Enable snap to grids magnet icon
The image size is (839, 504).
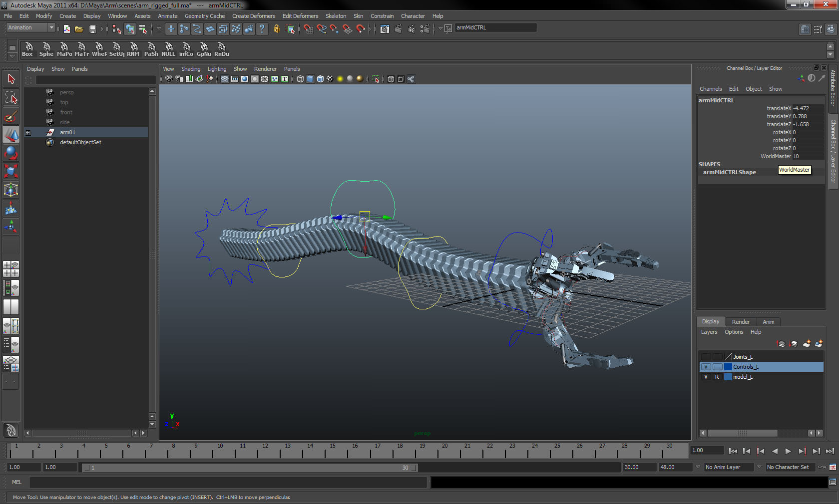[x=309, y=29]
